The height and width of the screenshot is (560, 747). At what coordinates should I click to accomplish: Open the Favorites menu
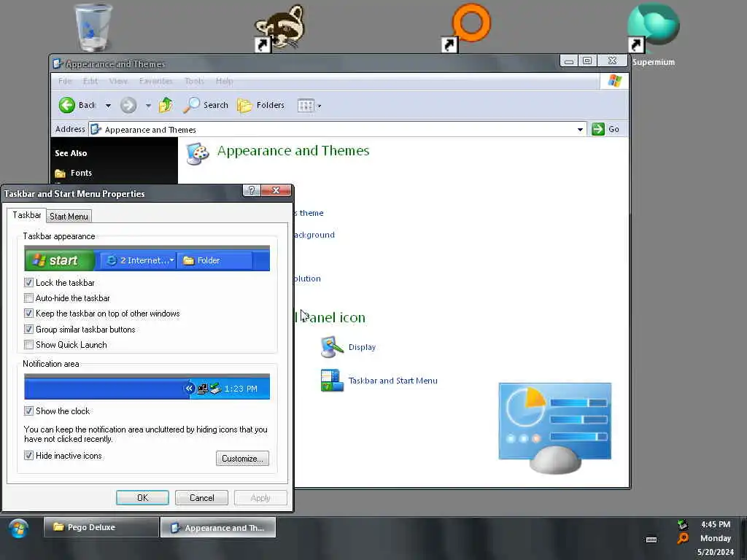click(x=156, y=81)
